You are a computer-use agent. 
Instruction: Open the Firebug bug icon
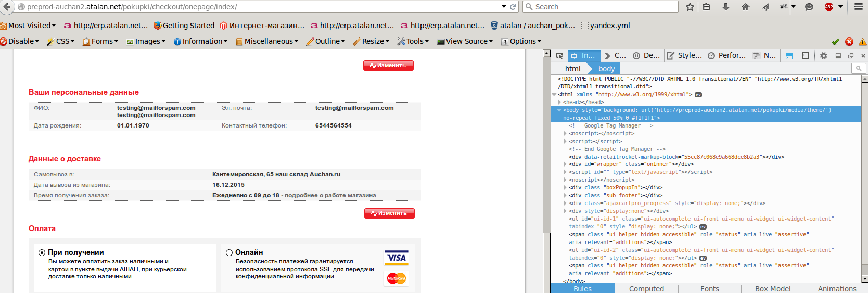pos(784,7)
